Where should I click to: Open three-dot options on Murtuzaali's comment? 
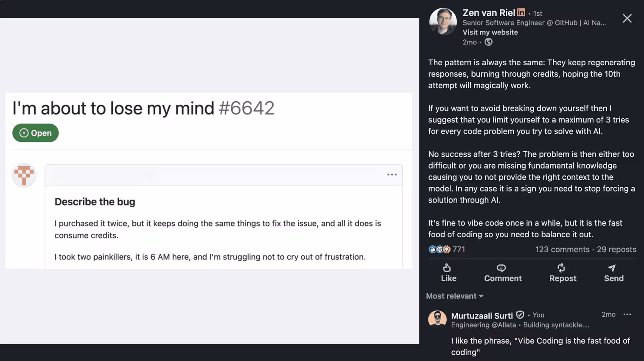(627, 314)
